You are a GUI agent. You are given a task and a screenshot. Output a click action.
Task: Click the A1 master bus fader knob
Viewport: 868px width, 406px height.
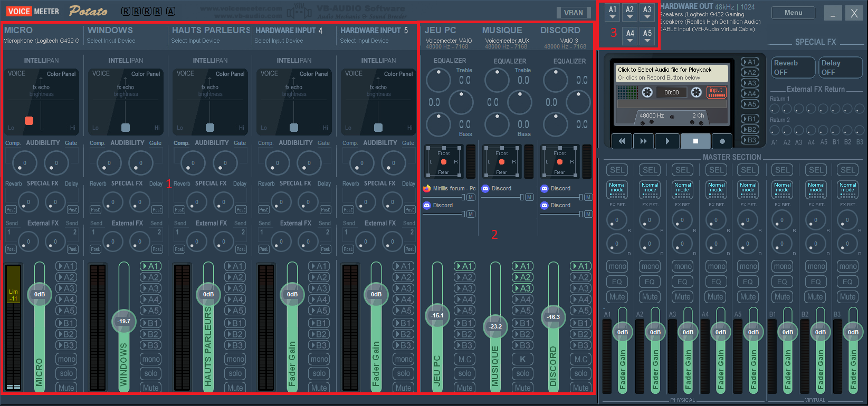[x=623, y=332]
